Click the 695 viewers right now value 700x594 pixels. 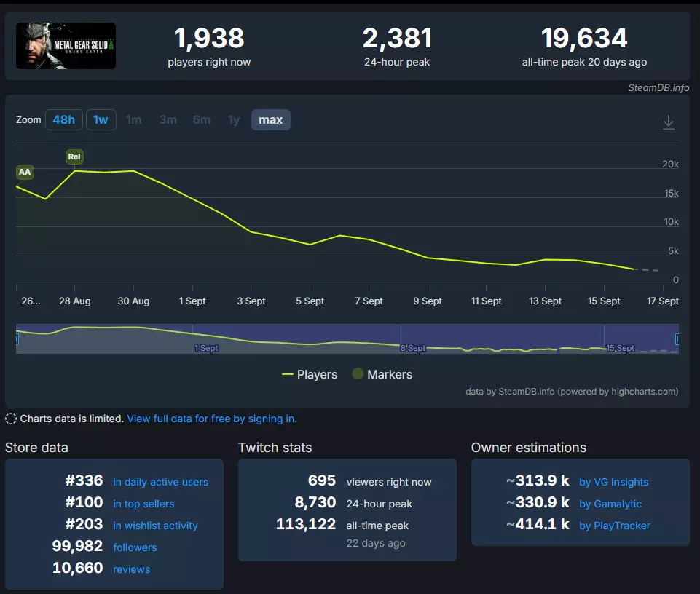(x=321, y=480)
